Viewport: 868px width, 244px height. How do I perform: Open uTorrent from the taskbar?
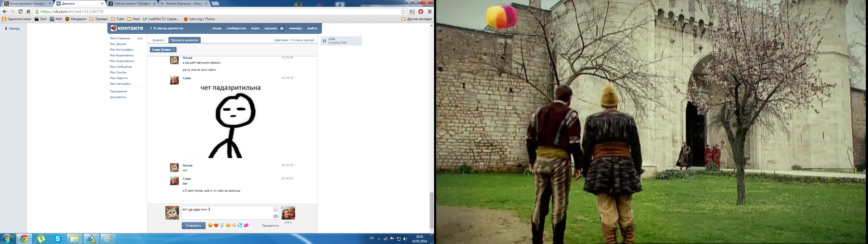click(x=41, y=239)
